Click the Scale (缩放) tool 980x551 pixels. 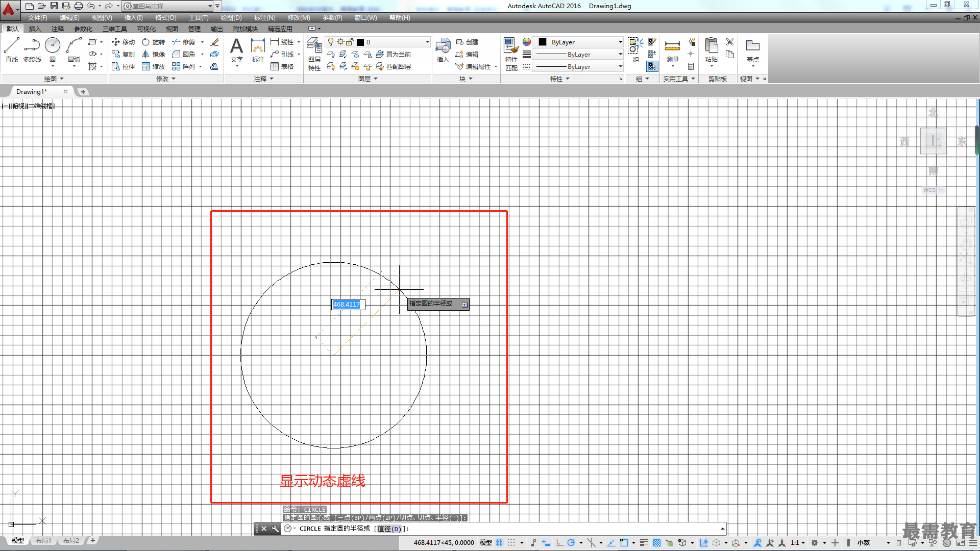coord(153,66)
